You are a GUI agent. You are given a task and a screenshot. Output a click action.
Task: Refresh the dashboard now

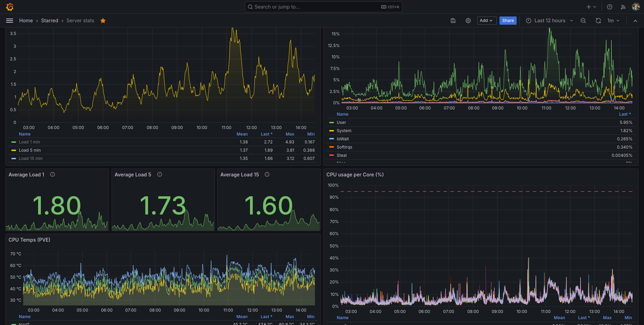tap(598, 21)
